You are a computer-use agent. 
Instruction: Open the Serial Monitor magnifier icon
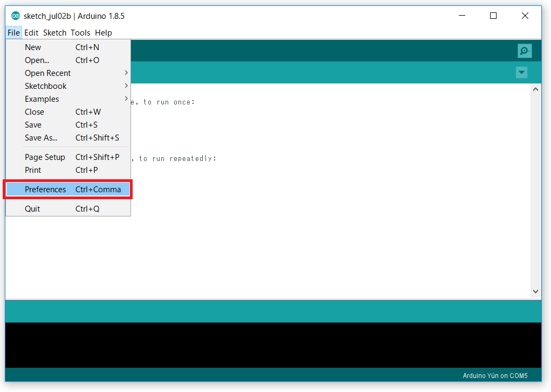pos(524,51)
